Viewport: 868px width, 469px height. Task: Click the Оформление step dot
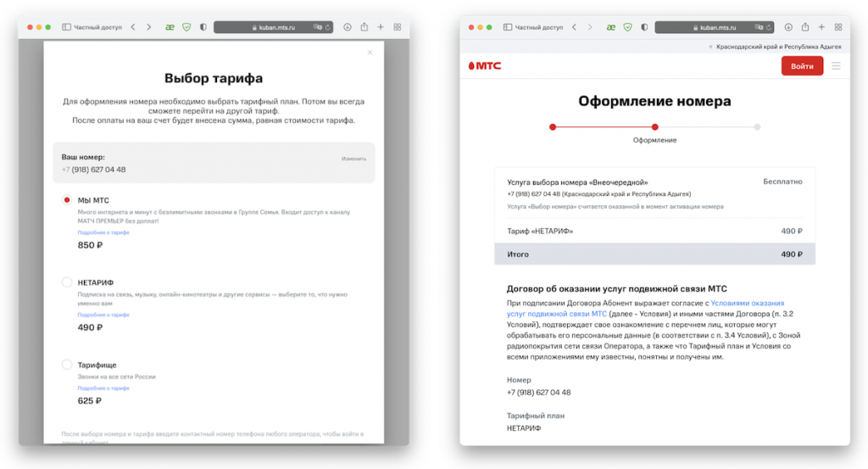tap(655, 127)
